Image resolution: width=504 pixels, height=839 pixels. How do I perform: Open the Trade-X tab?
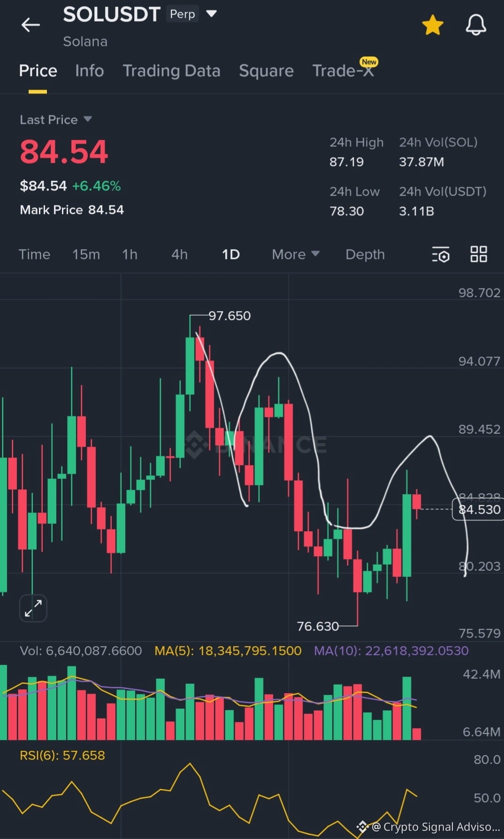pyautogui.click(x=344, y=70)
